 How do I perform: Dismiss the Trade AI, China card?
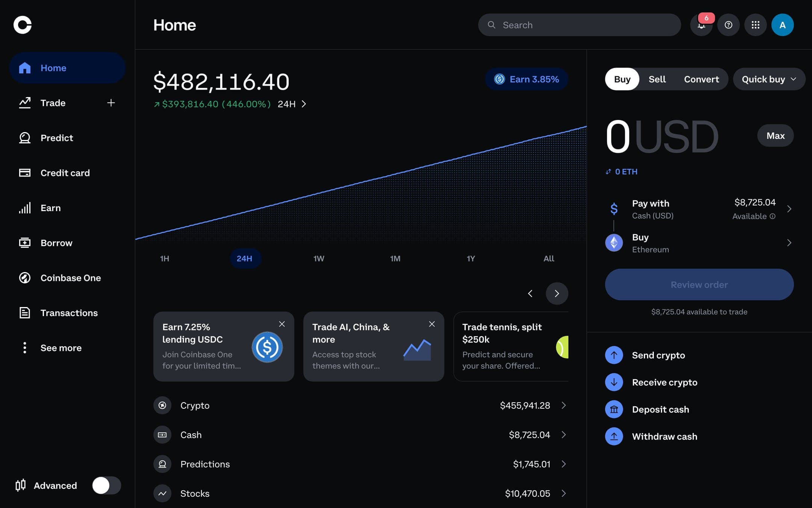point(432,324)
